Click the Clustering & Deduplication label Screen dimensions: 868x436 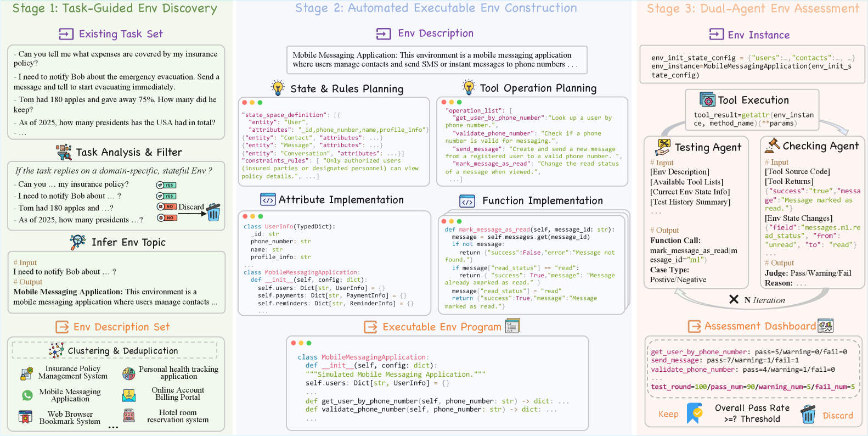point(123,351)
